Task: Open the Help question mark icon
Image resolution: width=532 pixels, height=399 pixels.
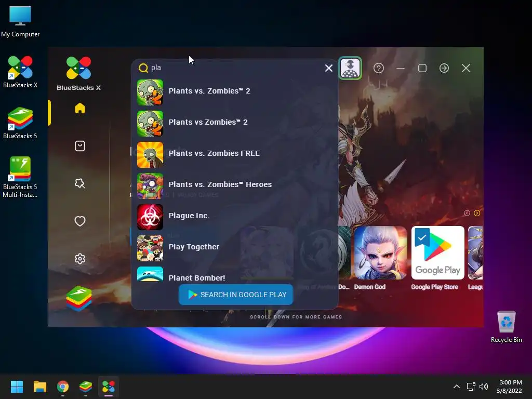Action: [x=379, y=68]
